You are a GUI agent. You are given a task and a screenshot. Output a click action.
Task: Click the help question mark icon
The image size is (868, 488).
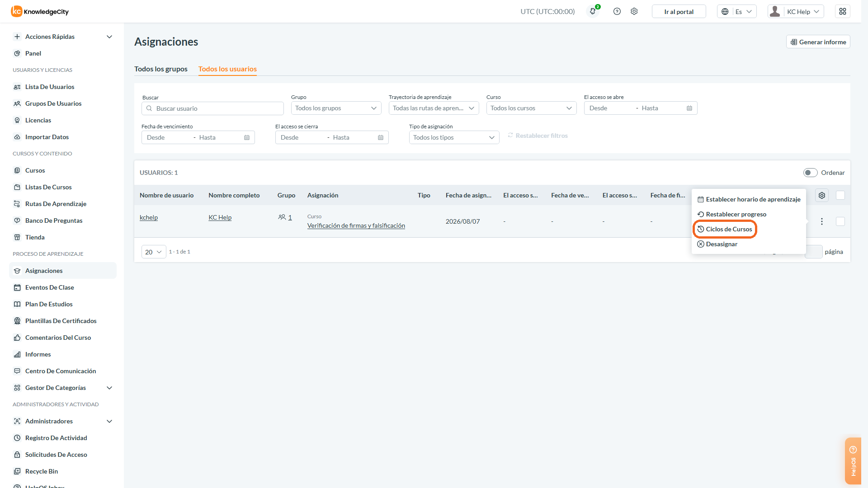(x=617, y=11)
